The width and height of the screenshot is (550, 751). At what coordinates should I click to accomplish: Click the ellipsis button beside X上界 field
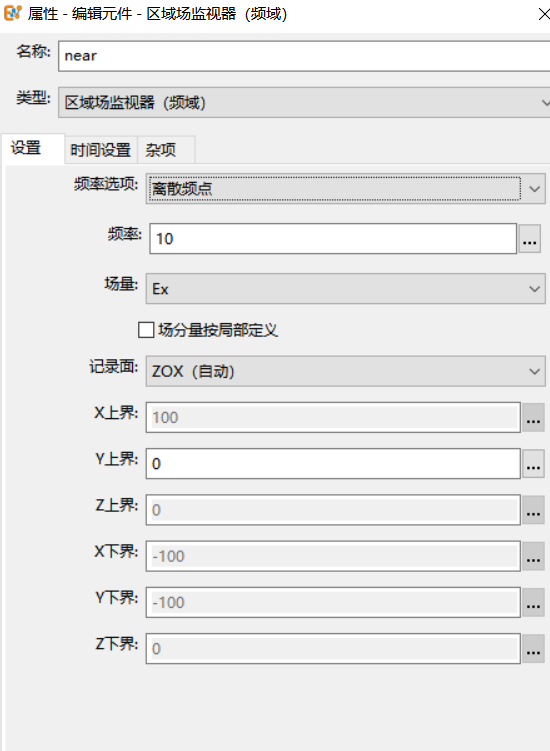tap(533, 417)
